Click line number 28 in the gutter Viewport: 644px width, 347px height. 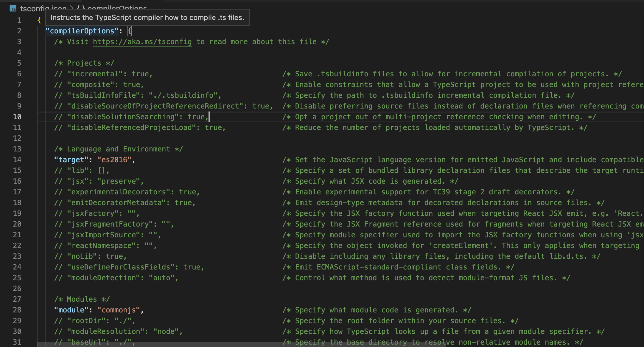tap(17, 310)
